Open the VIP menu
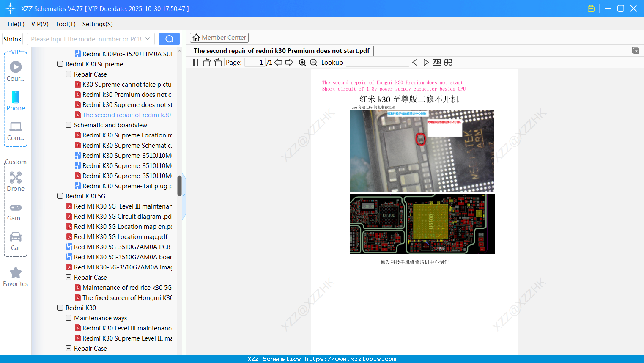 [x=39, y=24]
